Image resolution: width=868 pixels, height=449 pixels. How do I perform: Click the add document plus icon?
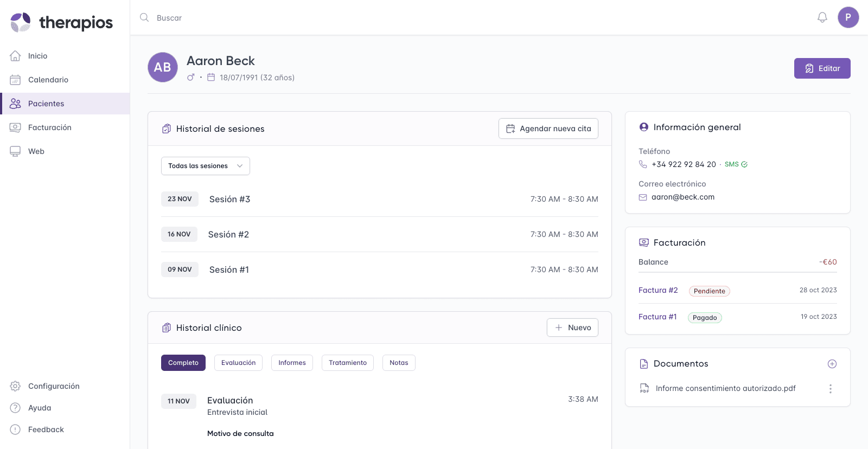[x=832, y=364]
